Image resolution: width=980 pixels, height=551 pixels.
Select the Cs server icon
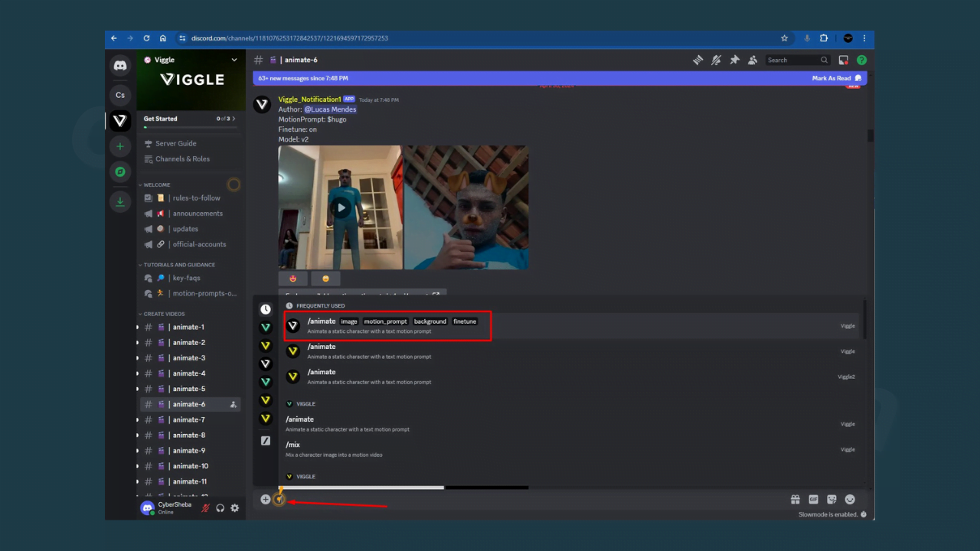[x=120, y=95]
